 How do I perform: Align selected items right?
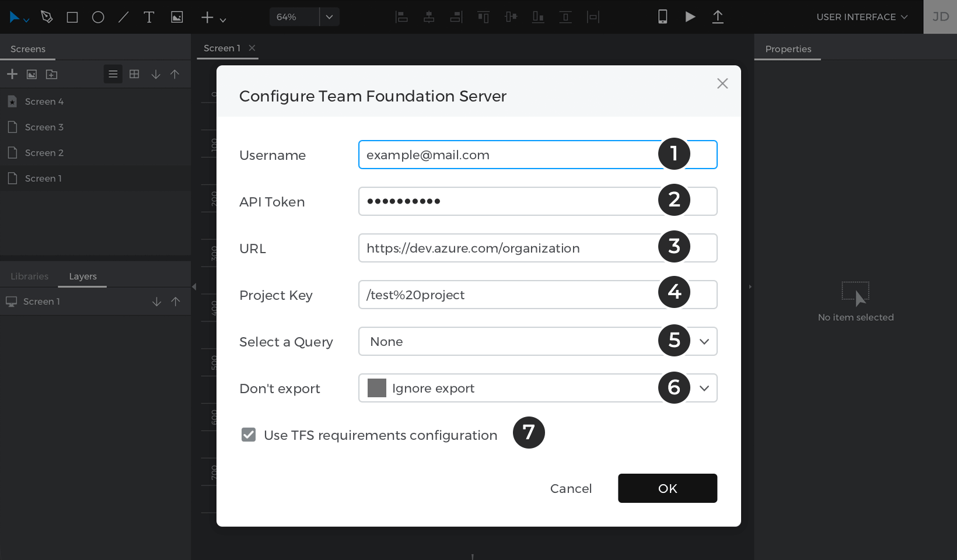[x=456, y=17]
